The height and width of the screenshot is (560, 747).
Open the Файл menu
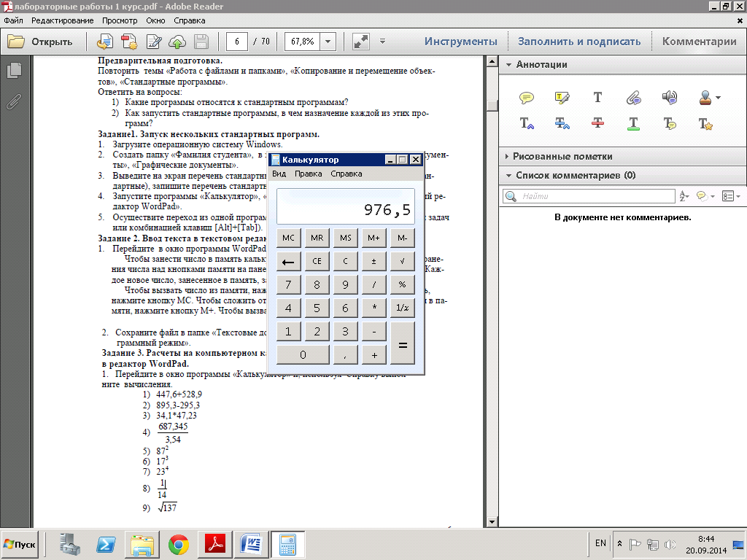(13, 20)
